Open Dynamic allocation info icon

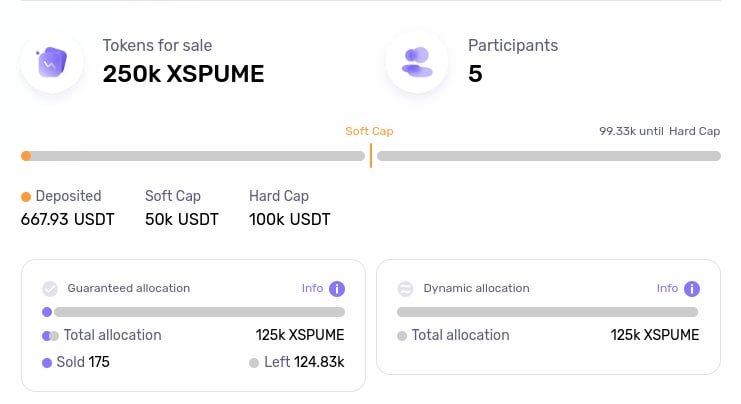point(692,289)
